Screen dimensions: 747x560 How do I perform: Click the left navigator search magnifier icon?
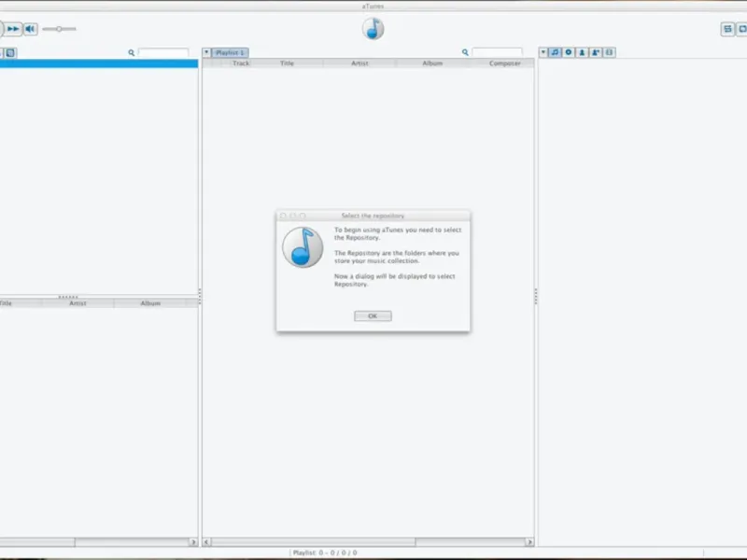click(x=131, y=53)
